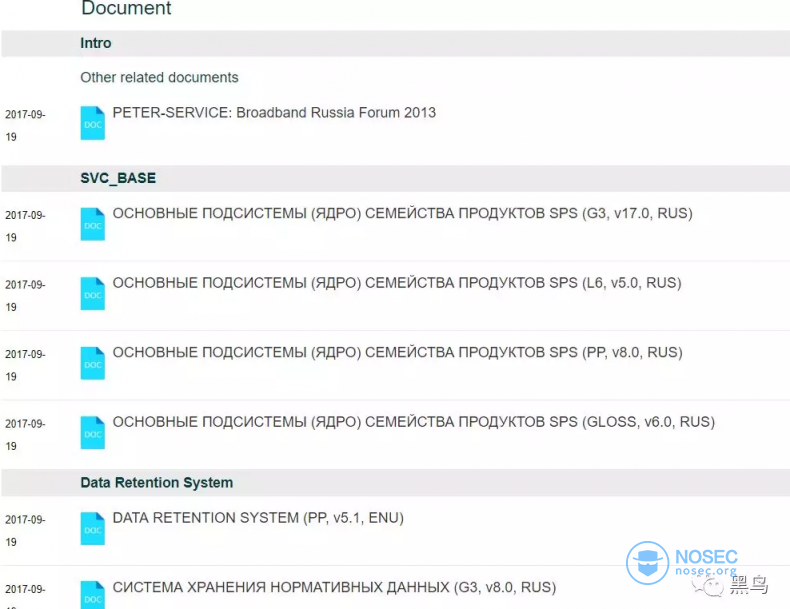This screenshot has width=790, height=609.
Task: Click date 2017-09-19 beside DATA RETENTION SYSTEM row
Action: coord(25,530)
